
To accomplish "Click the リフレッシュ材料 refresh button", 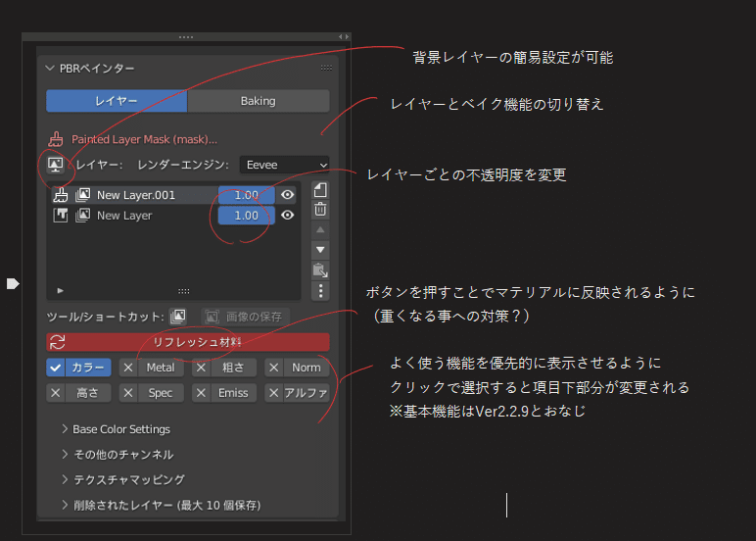I will 188,342.
